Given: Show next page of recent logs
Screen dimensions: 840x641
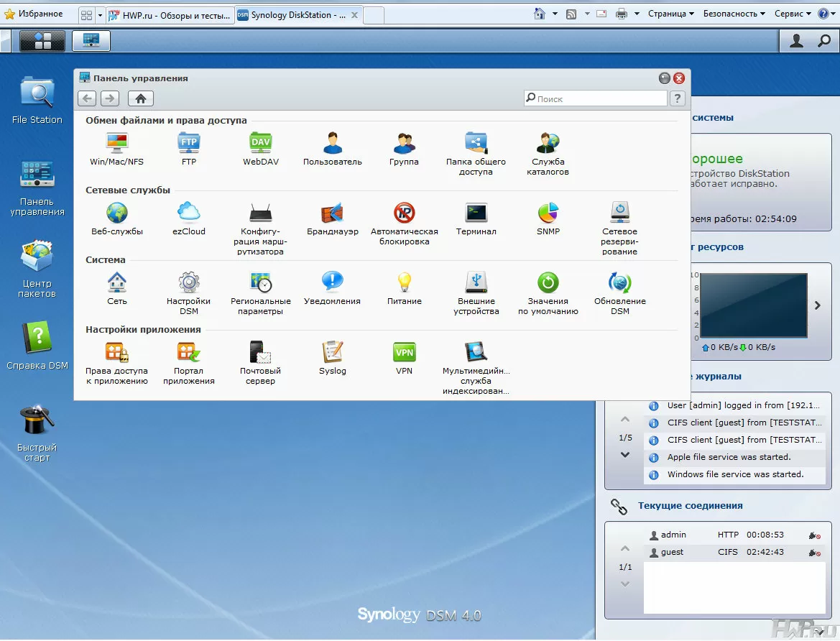Looking at the screenshot, I should point(624,454).
